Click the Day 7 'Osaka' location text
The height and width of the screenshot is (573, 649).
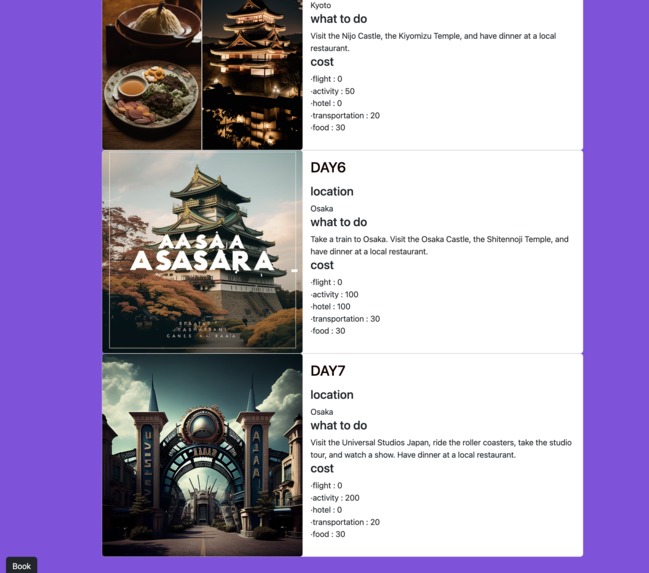pyautogui.click(x=322, y=412)
